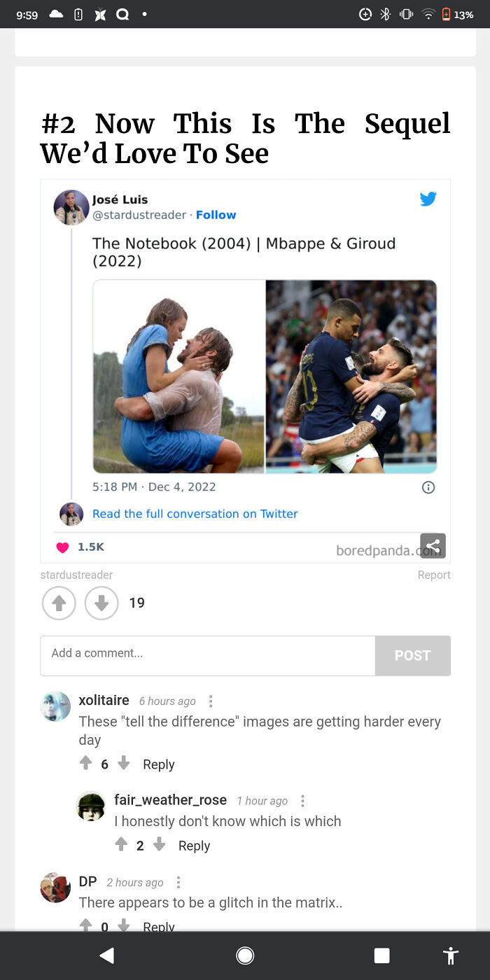Focus the Add a comment field
The height and width of the screenshot is (980, 490).
coord(208,656)
